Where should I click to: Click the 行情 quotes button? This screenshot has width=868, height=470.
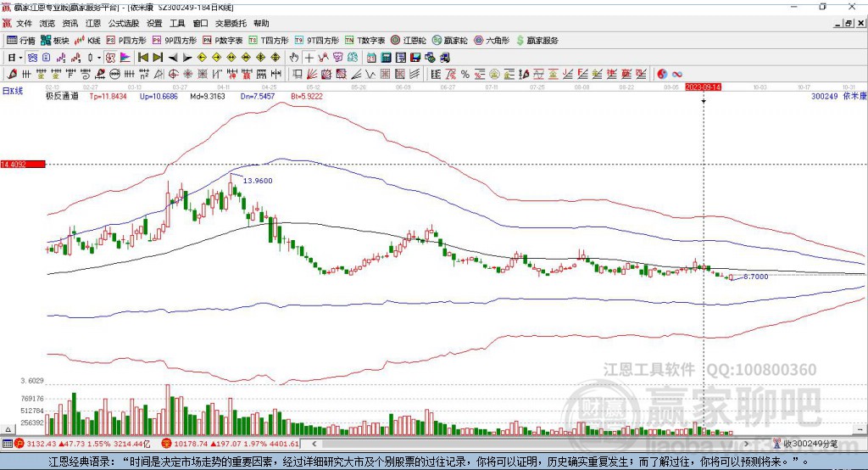coord(22,40)
